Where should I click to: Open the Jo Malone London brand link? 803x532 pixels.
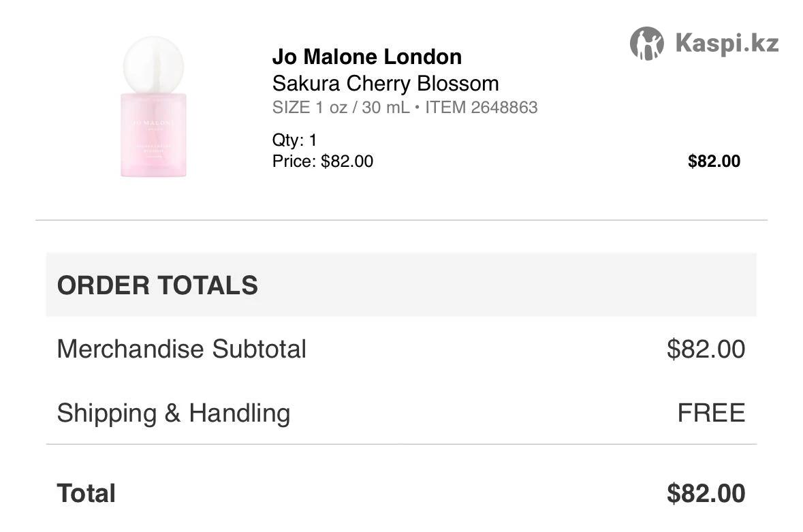pyautogui.click(x=366, y=57)
